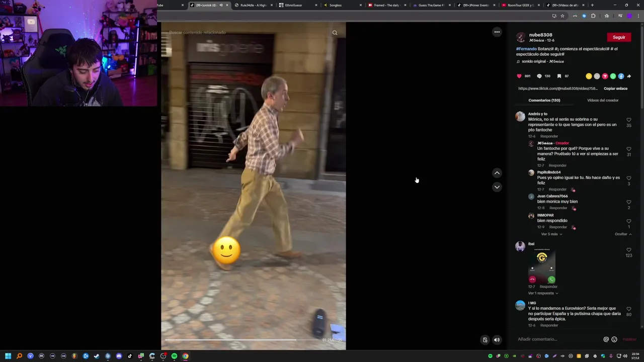The width and height of the screenshot is (644, 362).
Task: Click the yellow repost share icon
Action: [589, 76]
